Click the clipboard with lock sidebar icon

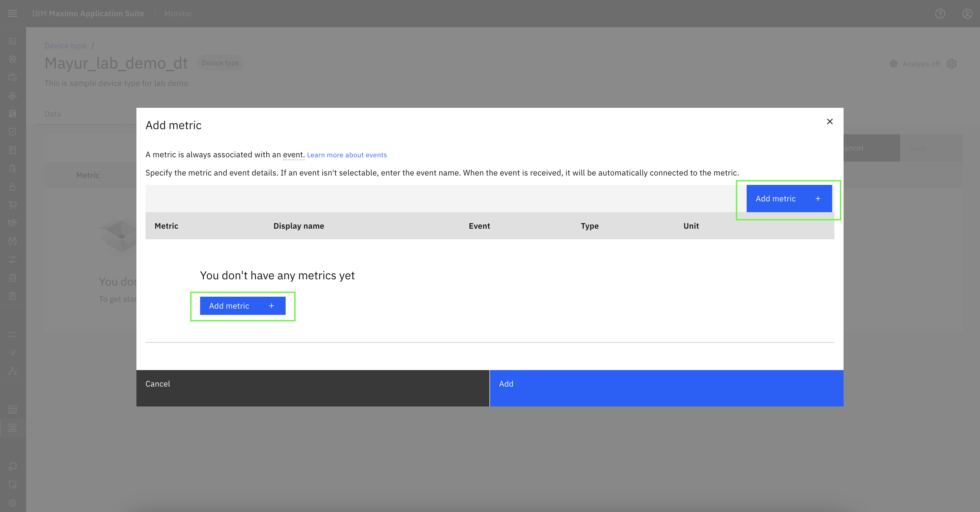pyautogui.click(x=13, y=168)
